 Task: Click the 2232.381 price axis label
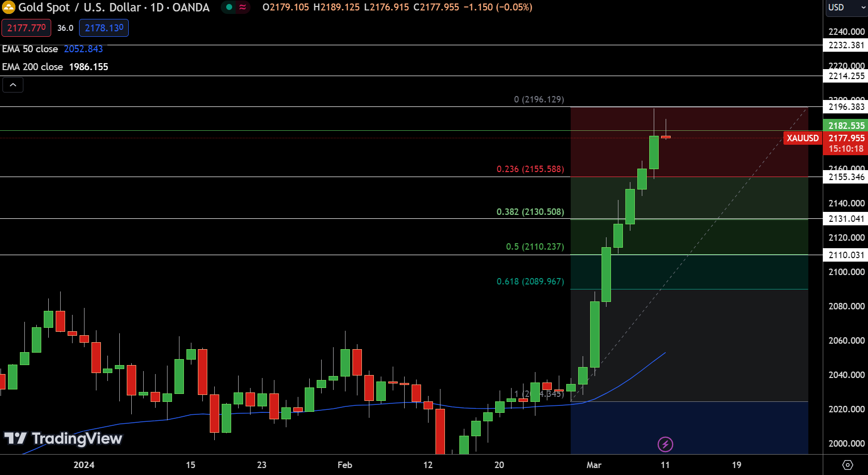[846, 45]
